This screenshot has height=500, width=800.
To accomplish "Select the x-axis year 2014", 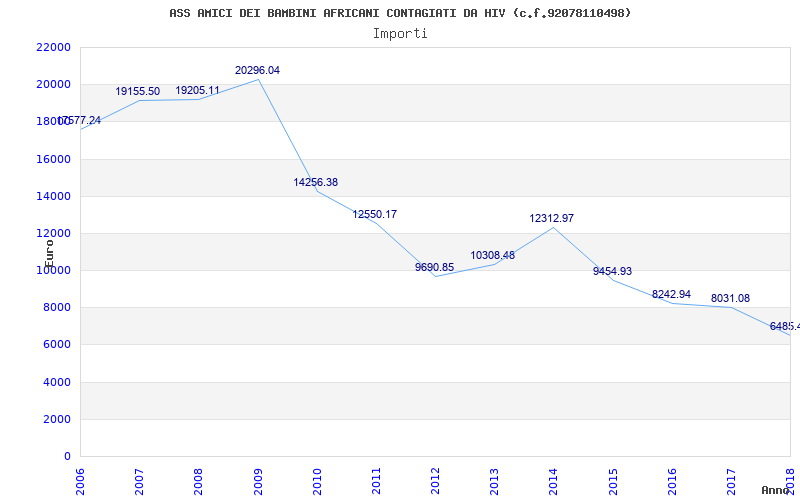I will click(x=554, y=481).
